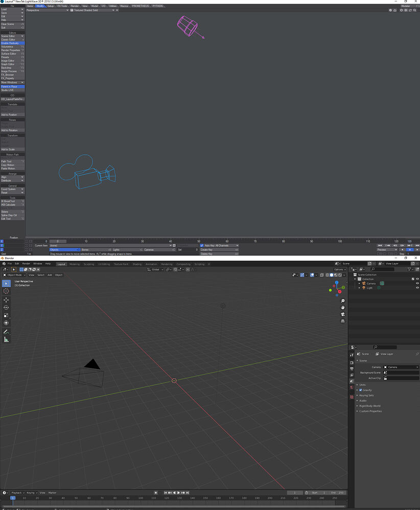
Task: Click the Blender navigation gizmo axes
Action: click(x=337, y=288)
